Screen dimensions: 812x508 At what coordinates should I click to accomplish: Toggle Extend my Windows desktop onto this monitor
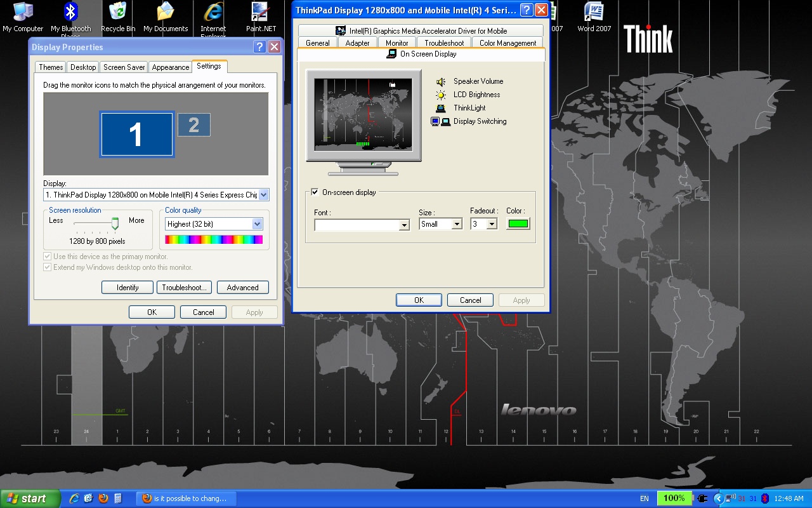coord(47,267)
